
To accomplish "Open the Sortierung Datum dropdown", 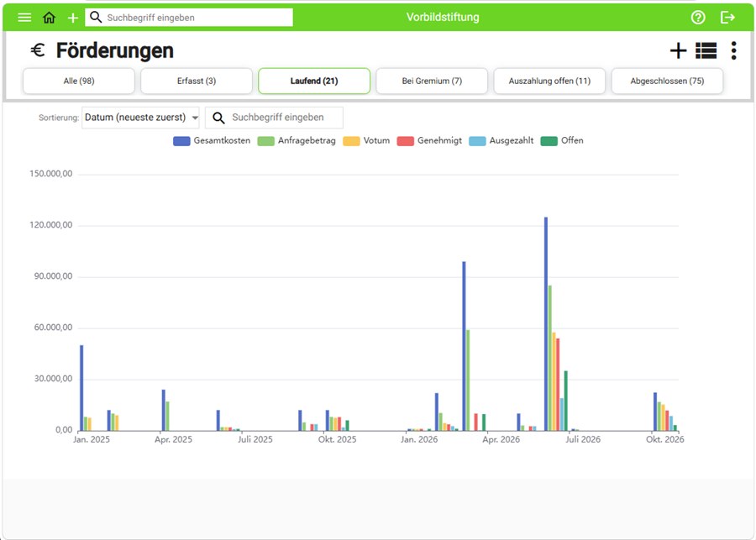I will tap(140, 118).
